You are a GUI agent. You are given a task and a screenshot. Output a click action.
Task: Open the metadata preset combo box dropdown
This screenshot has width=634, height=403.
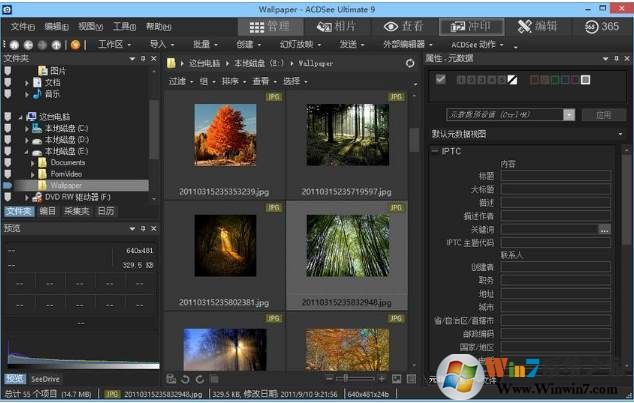click(x=569, y=115)
